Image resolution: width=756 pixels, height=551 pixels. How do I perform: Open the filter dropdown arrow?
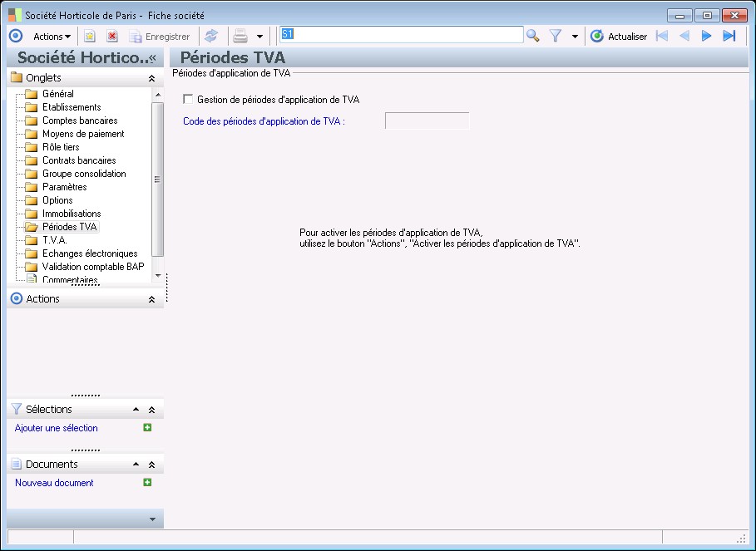tap(575, 37)
